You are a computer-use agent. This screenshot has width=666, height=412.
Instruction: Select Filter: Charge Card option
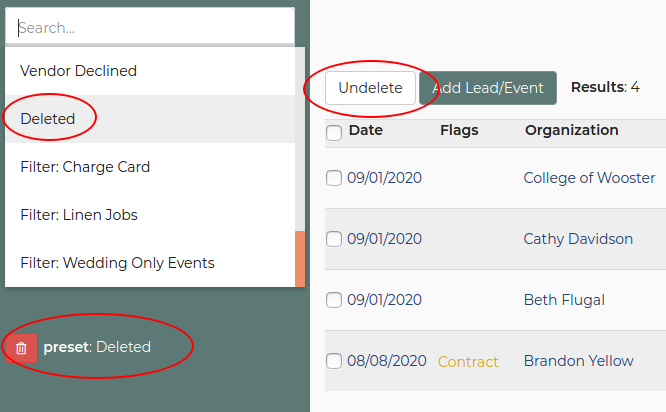pyautogui.click(x=150, y=167)
